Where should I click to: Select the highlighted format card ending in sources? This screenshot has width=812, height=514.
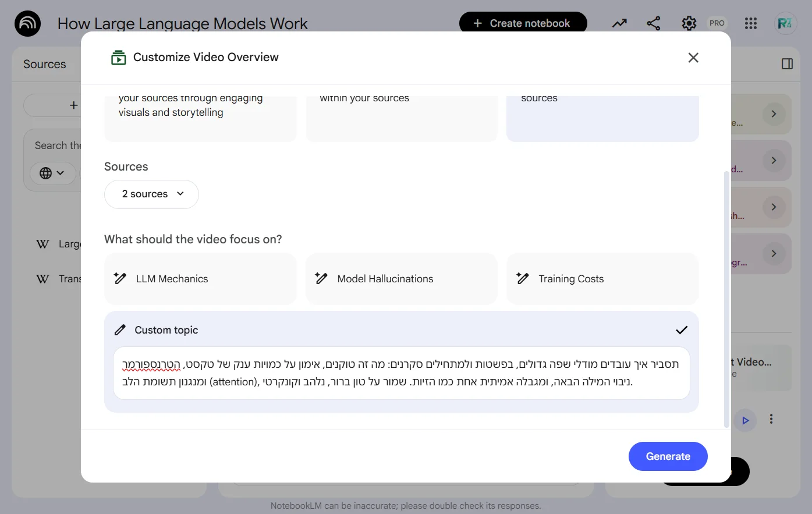pos(602,118)
